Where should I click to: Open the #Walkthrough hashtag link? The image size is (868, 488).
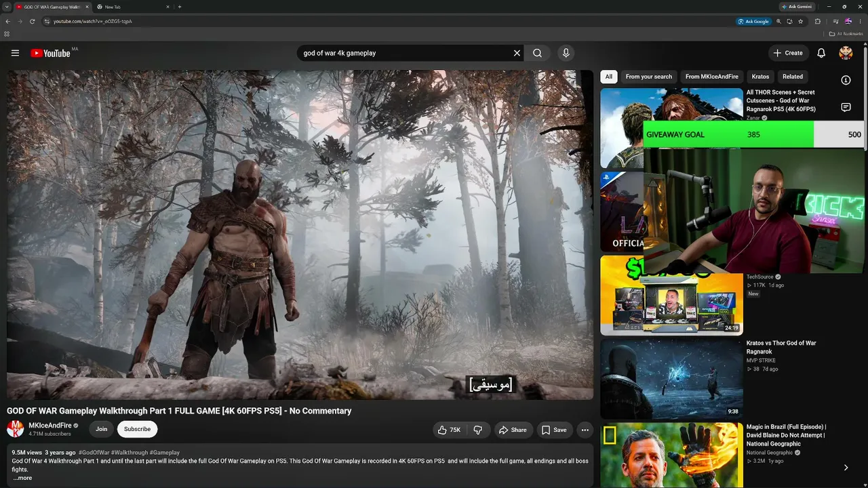pyautogui.click(x=129, y=453)
